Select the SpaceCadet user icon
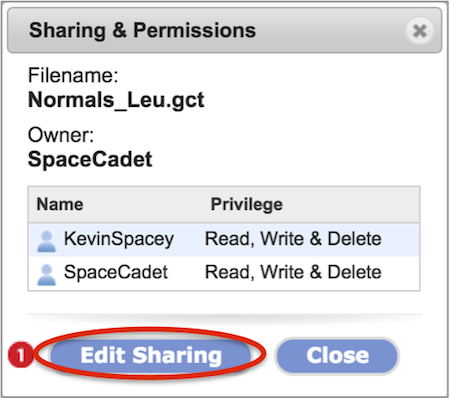 pyautogui.click(x=46, y=274)
